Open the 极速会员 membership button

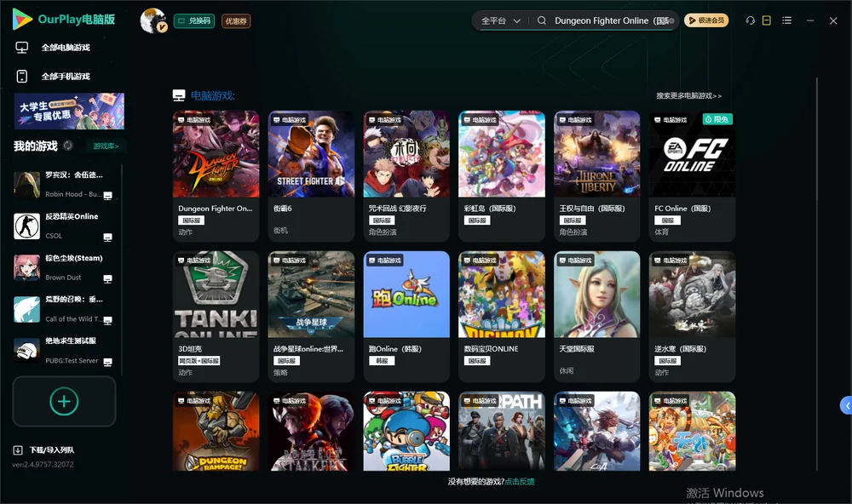(x=705, y=20)
